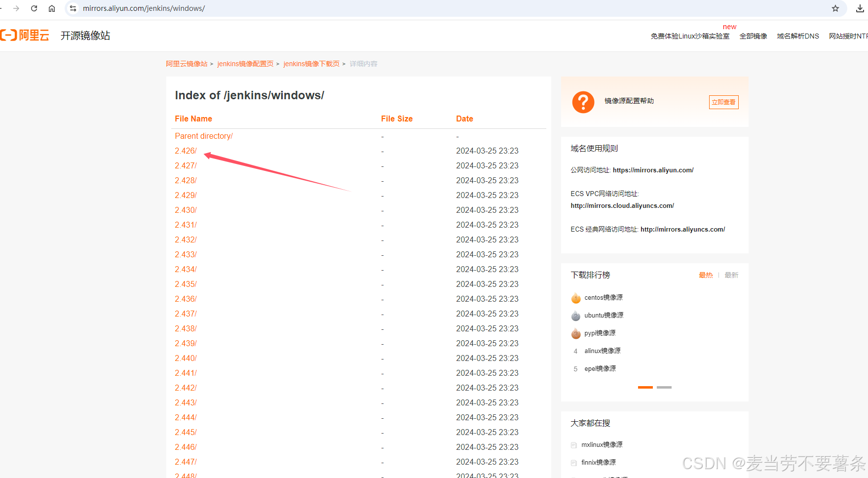Click the 立即查看 button
The width and height of the screenshot is (868, 478).
click(x=723, y=102)
